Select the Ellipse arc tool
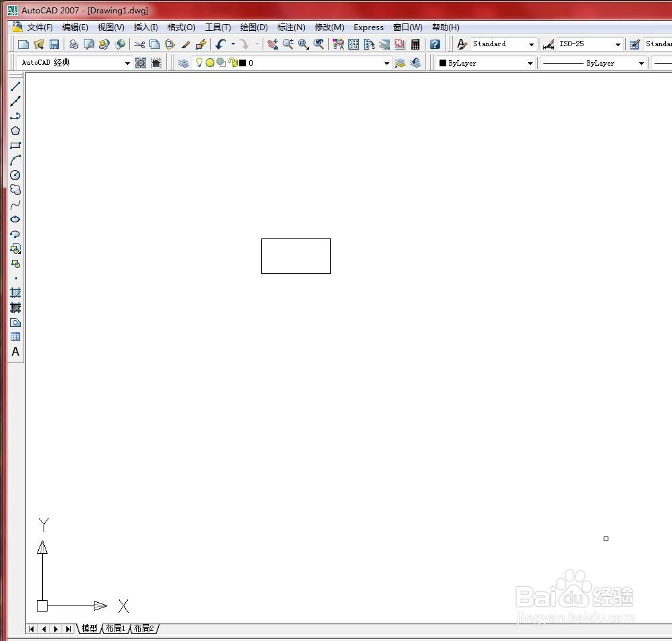This screenshot has height=641, width=672. click(15, 234)
